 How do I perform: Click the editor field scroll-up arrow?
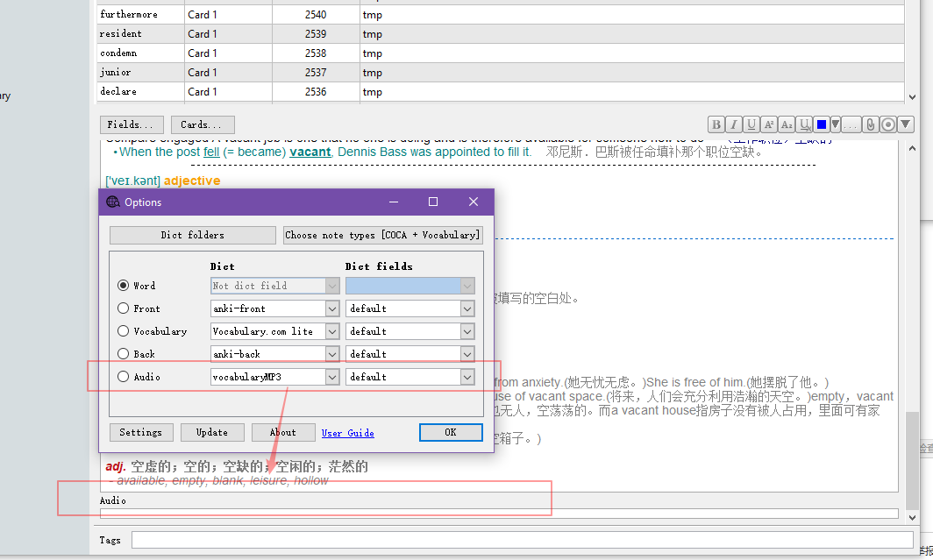pyautogui.click(x=912, y=149)
